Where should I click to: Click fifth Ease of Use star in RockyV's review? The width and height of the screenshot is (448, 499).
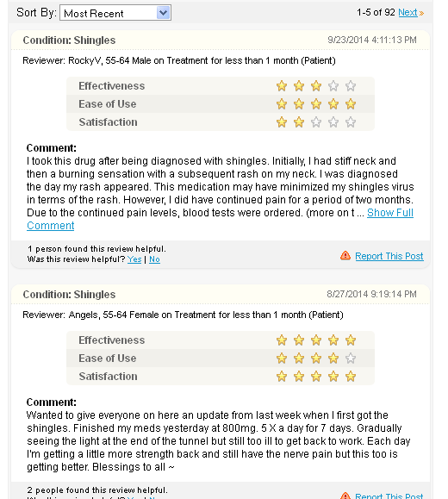click(351, 104)
